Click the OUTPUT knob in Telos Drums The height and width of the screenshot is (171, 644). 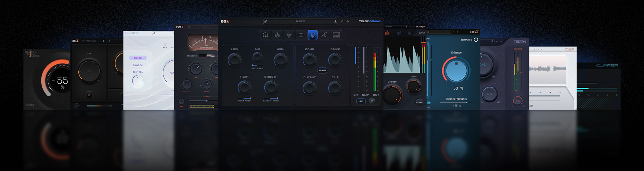coord(309,88)
